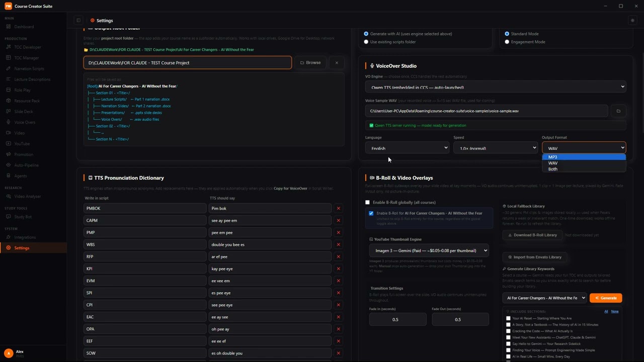Open the course selector dropdown beside Generate
The height and width of the screenshot is (362, 644).
[545, 298]
